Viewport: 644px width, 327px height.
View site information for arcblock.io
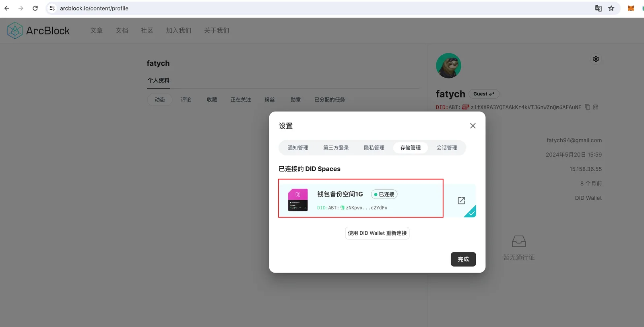[52, 8]
